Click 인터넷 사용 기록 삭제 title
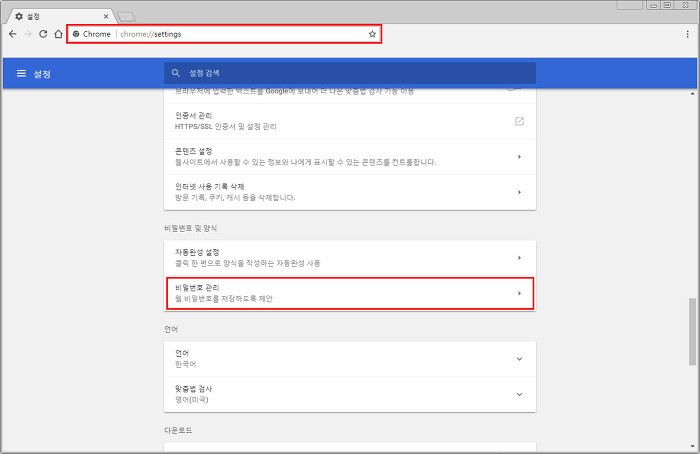This screenshot has height=454, width=700. [209, 187]
